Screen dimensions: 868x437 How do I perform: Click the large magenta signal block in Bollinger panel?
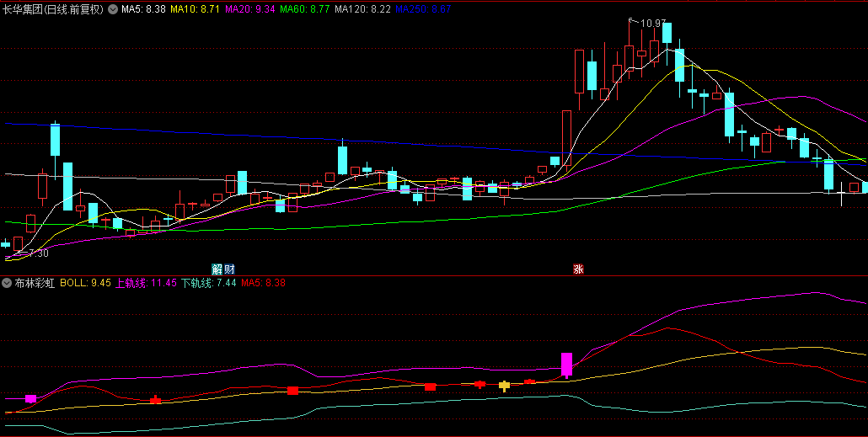point(566,365)
